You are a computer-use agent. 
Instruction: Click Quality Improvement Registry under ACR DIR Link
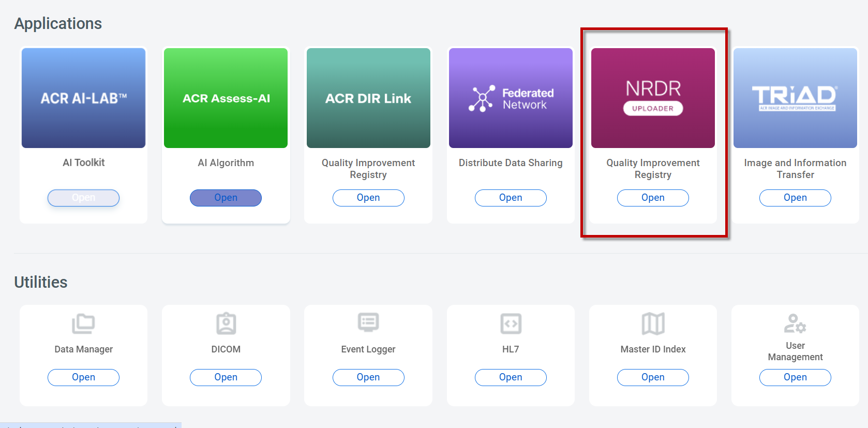(368, 169)
